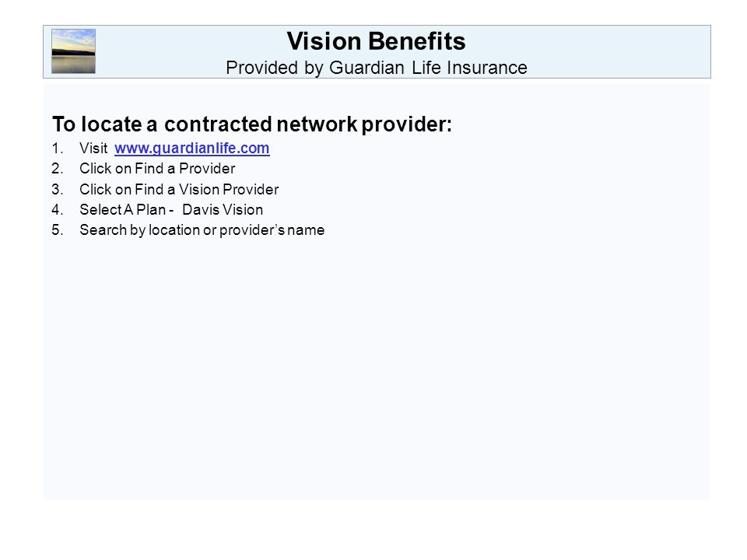Screen dimensions: 747x560
Task: Click the word Insurance in the subtitle
Action: [x=487, y=68]
